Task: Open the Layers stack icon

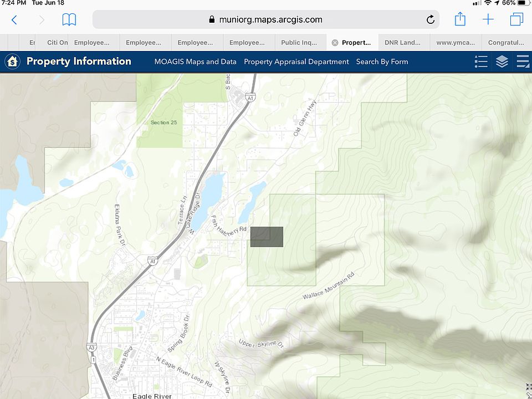Action: point(502,62)
